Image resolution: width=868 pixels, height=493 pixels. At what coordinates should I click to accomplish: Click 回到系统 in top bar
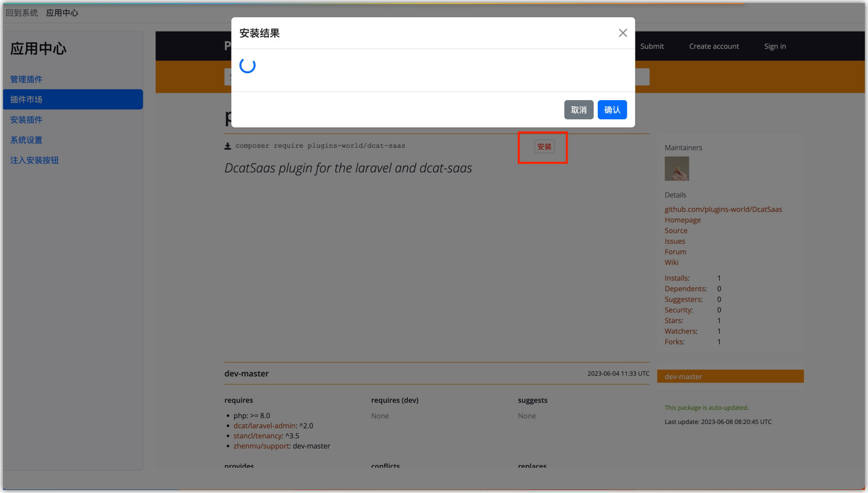tap(22, 13)
